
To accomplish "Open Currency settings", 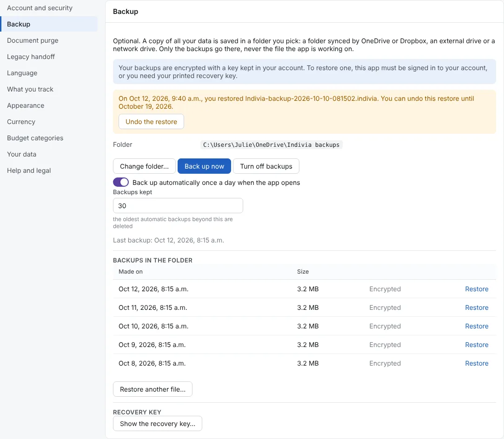I will click(49, 122).
